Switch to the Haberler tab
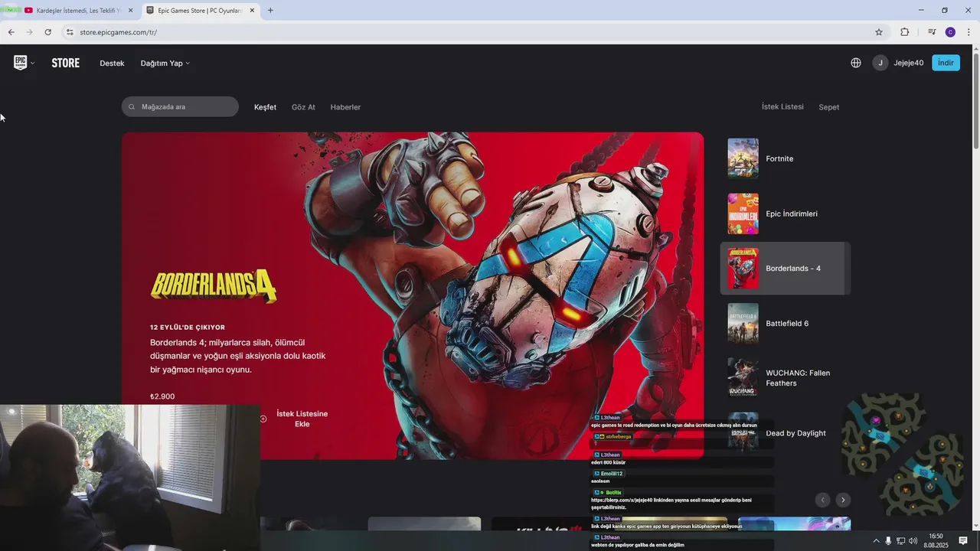Screen dimensions: 980x551 345,107
